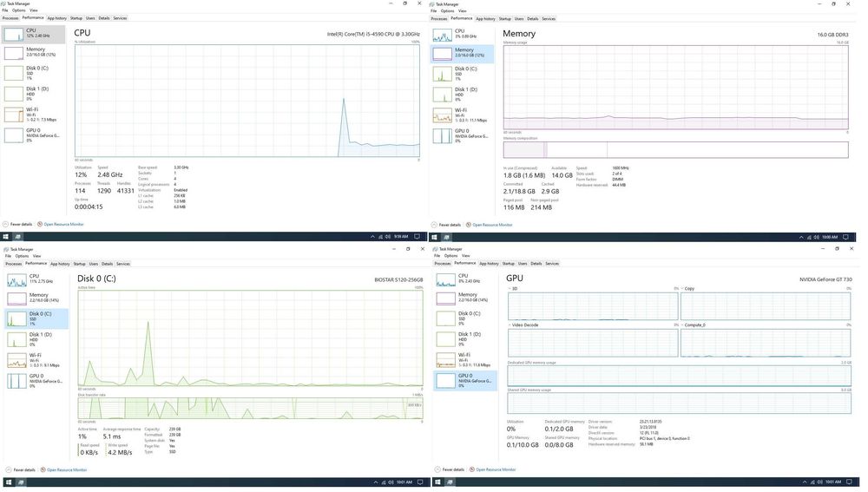The width and height of the screenshot is (868, 492).
Task: Click the Disk transfer rate graph in the Disk 0 window
Action: coord(250,409)
